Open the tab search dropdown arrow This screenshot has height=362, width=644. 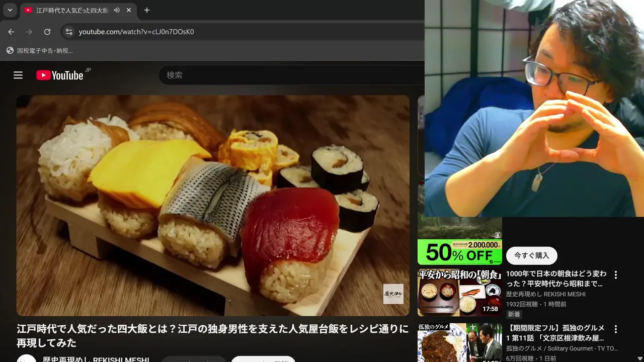10,10
